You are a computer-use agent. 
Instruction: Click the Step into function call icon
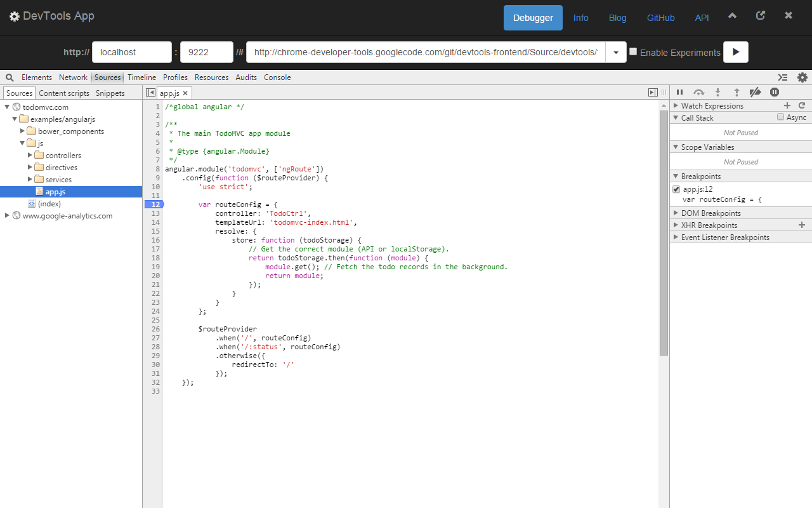pos(717,93)
